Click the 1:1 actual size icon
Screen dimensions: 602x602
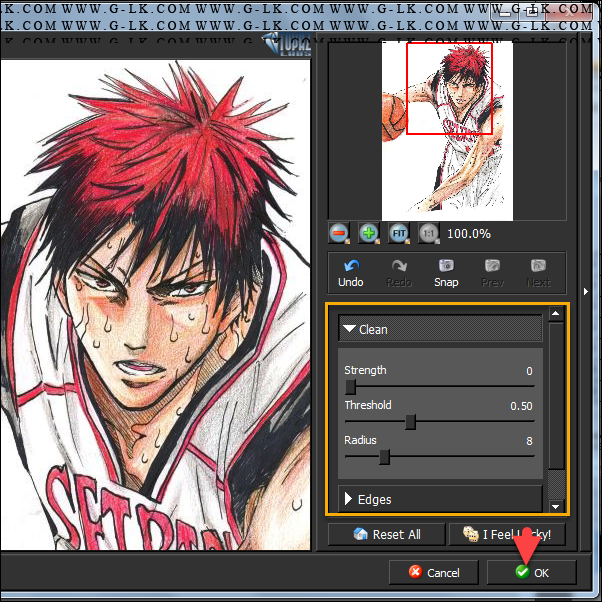coord(429,233)
